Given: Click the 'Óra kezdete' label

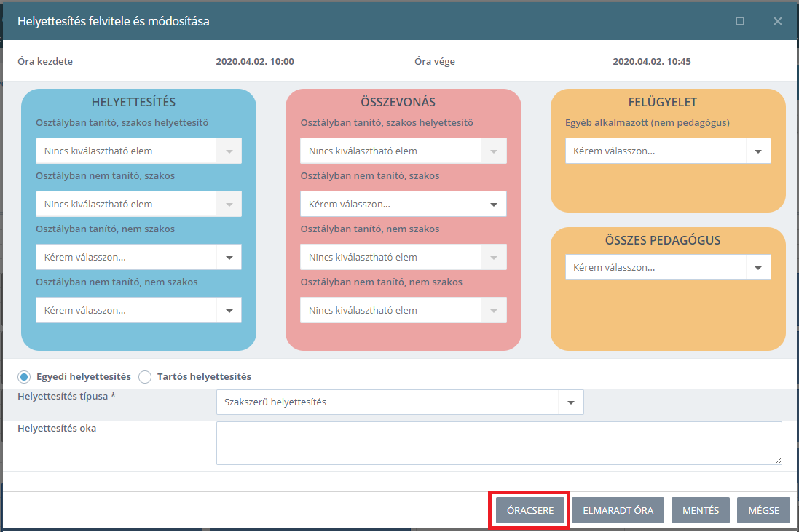Looking at the screenshot, I should click(45, 62).
